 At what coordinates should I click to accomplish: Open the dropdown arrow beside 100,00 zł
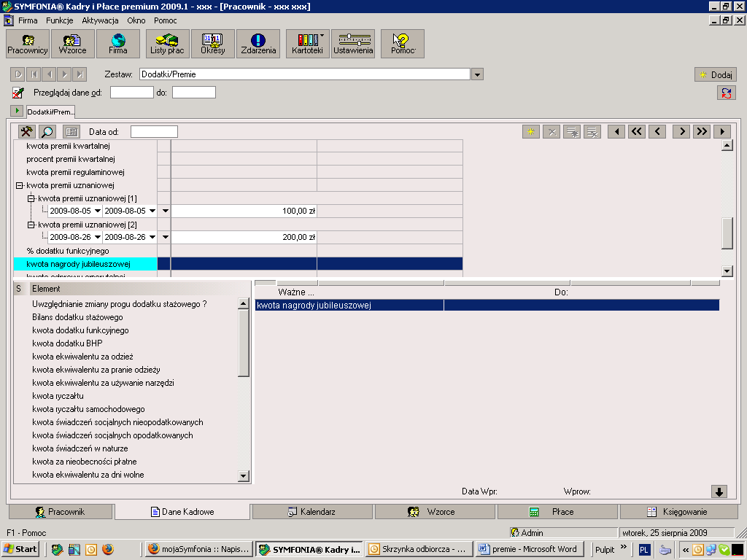(x=166, y=211)
